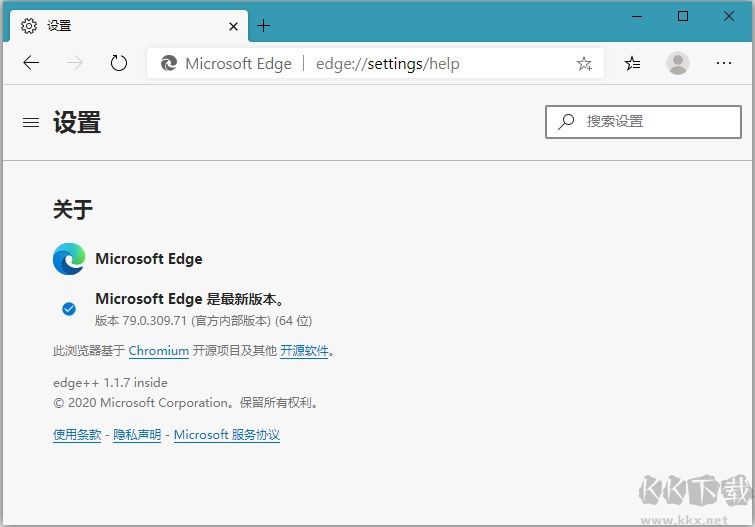
Task: Reload the page with the refresh icon
Action: pos(118,63)
